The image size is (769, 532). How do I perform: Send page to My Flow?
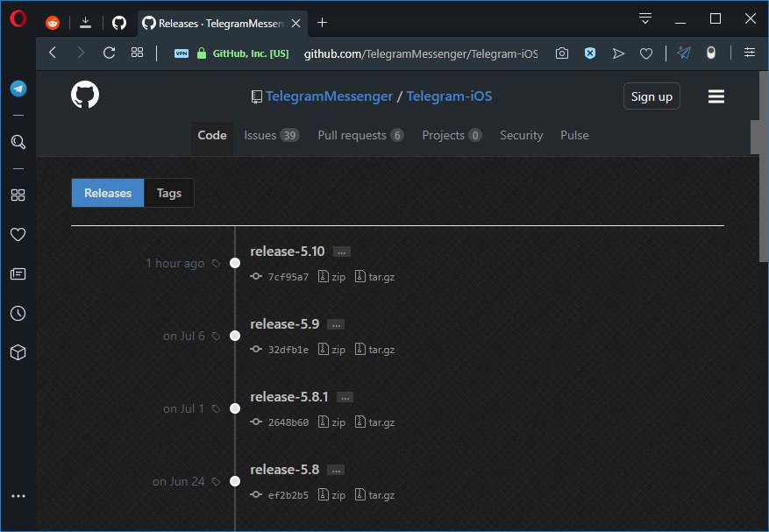click(618, 53)
